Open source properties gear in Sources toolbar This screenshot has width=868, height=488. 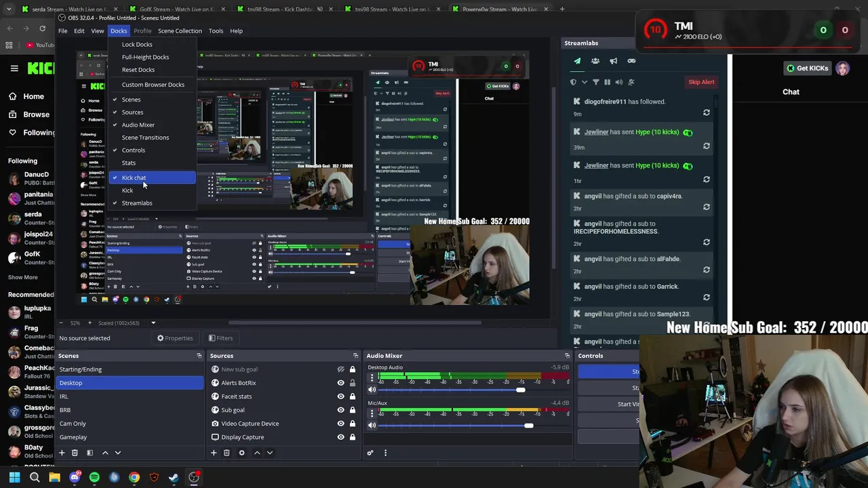click(241, 453)
